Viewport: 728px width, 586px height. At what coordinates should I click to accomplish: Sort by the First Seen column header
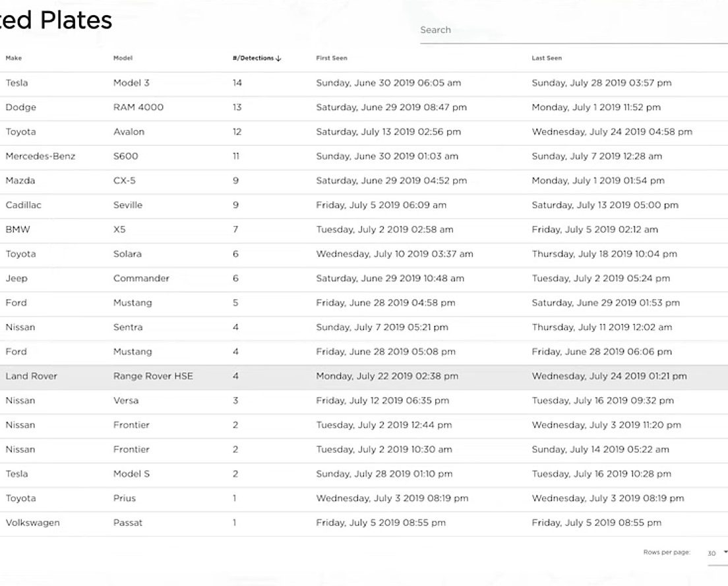(332, 58)
